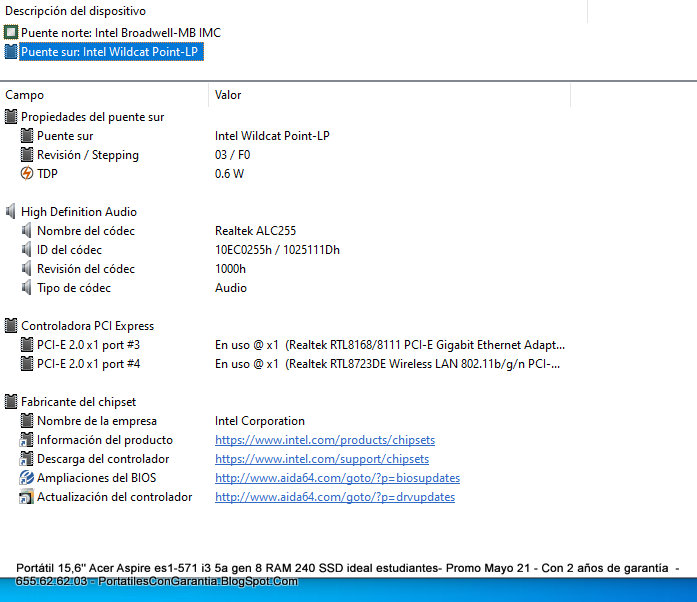The height and width of the screenshot is (602, 697).
Task: Click the Actualización del controlador icon
Action: click(27, 497)
